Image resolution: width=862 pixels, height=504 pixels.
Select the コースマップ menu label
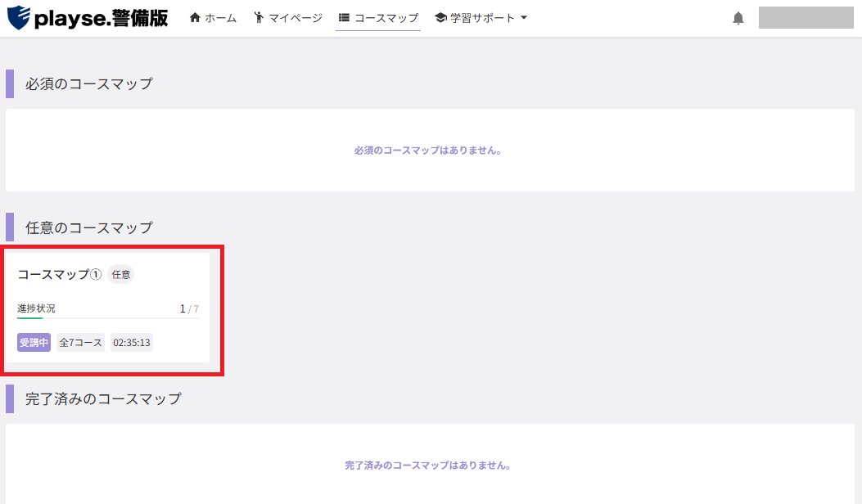tap(386, 18)
